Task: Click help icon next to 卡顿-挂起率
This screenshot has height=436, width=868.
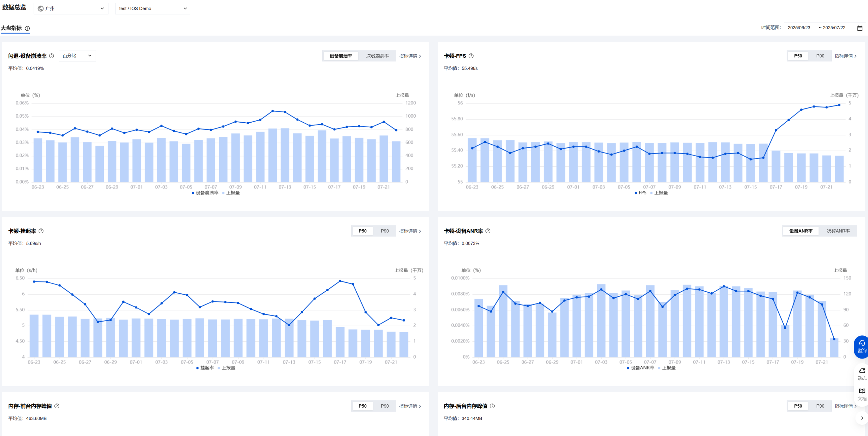Action: tap(41, 231)
